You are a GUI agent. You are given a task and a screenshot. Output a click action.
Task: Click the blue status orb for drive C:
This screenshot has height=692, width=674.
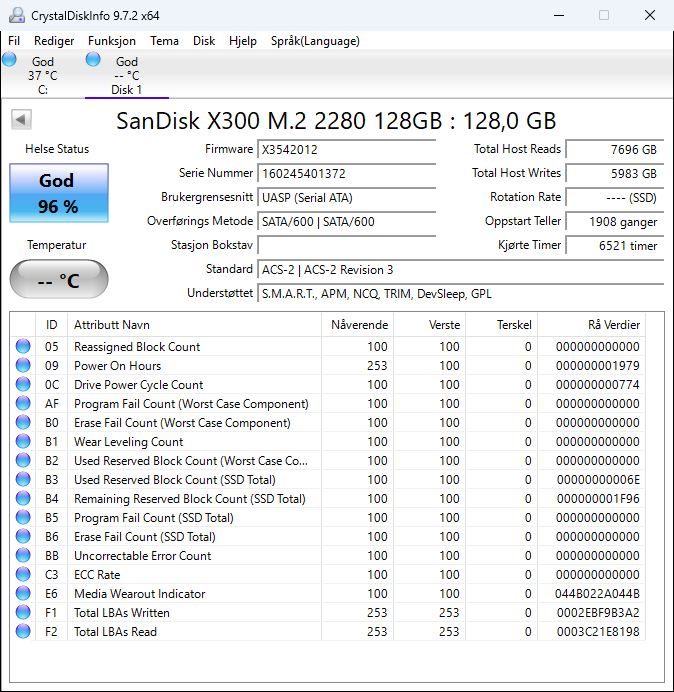tap(9, 59)
